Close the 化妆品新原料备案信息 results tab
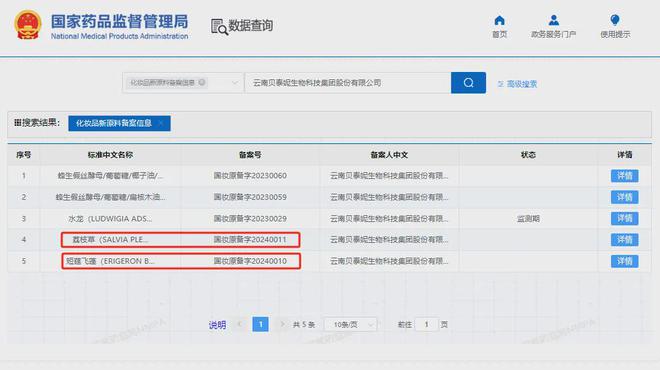 click(x=160, y=123)
